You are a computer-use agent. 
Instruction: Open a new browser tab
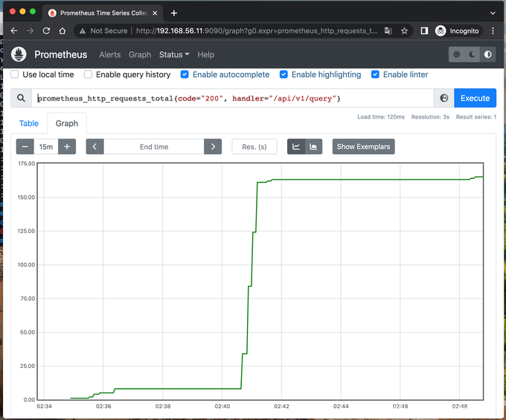(x=174, y=13)
